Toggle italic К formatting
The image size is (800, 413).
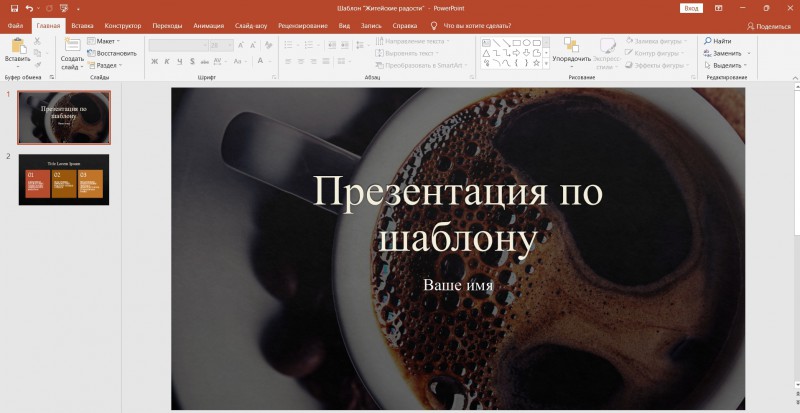tap(167, 61)
